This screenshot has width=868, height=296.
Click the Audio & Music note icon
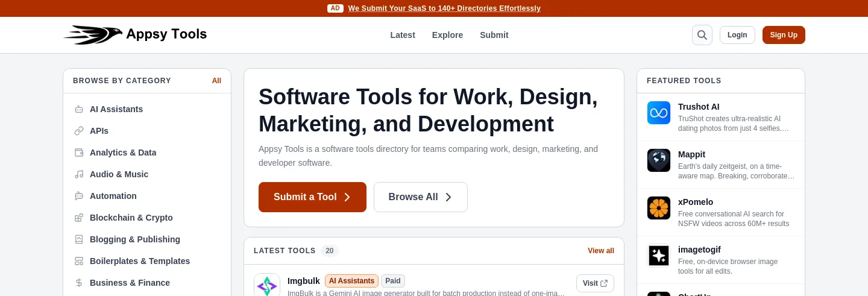79,174
